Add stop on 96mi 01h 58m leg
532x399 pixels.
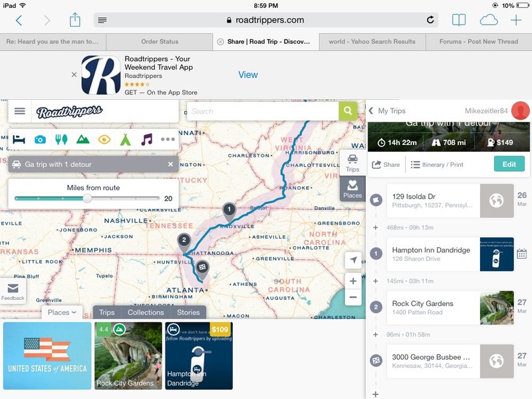[x=376, y=334]
